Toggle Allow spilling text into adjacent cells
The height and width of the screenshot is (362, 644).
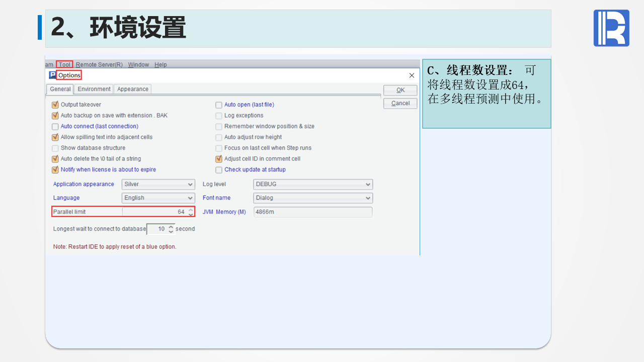(55, 137)
